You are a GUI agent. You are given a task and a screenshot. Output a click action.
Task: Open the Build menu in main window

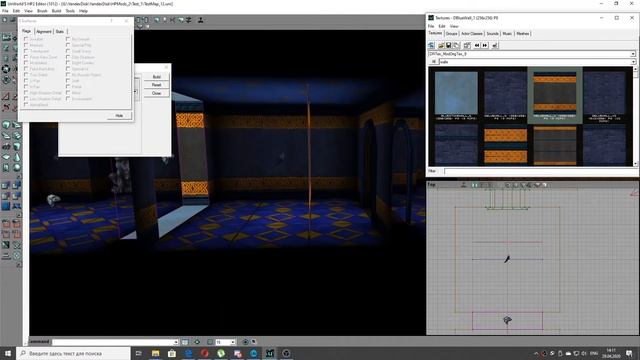coord(56,11)
